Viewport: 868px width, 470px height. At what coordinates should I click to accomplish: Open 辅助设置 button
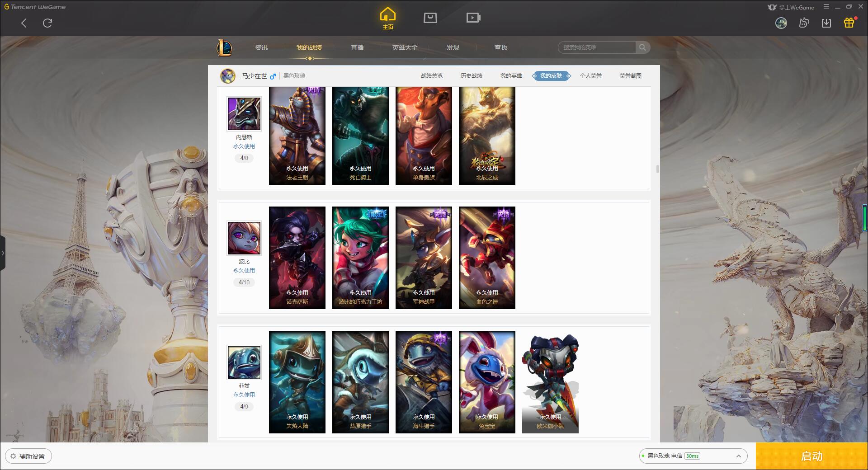[28, 456]
